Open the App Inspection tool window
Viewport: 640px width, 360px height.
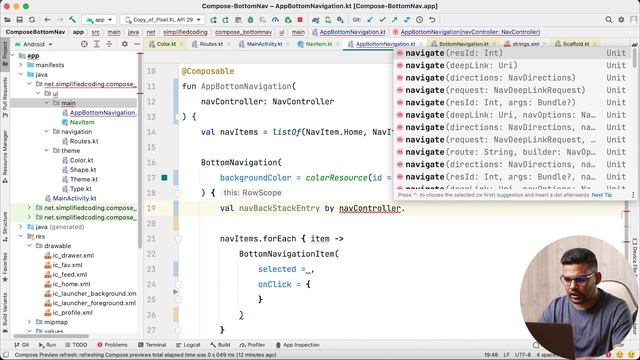(297, 345)
